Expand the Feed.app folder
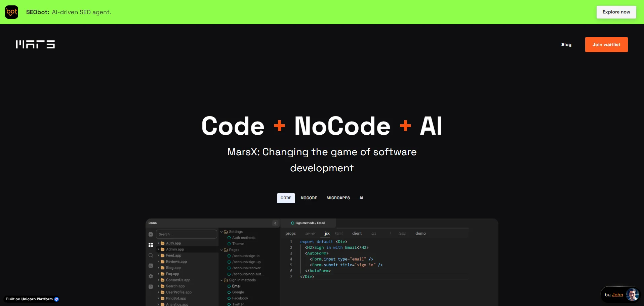 (x=158, y=256)
